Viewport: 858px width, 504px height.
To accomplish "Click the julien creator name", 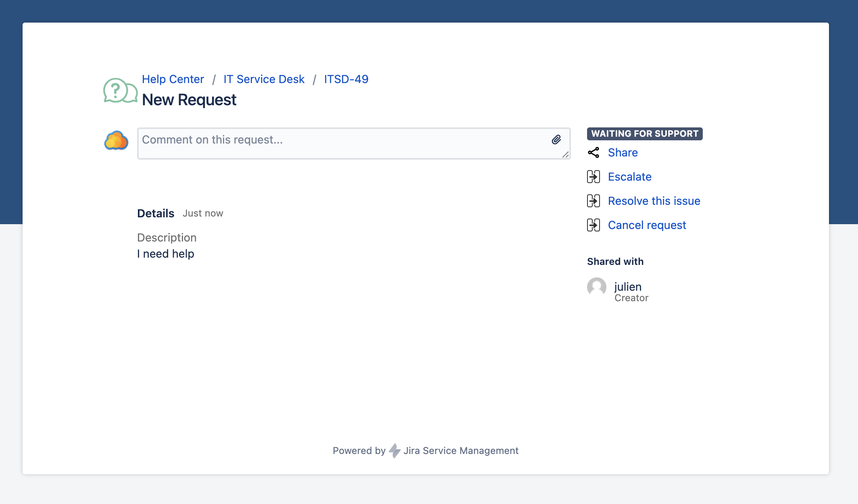I will pos(627,287).
